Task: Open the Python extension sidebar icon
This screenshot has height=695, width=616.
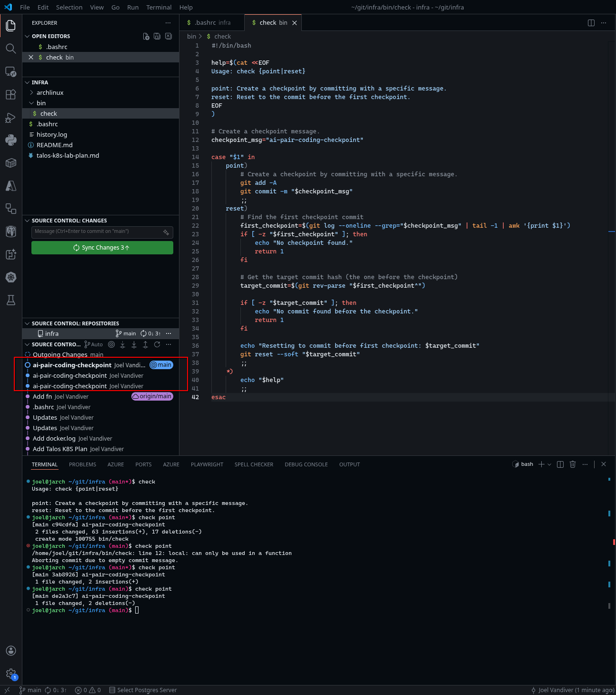Action: [10, 140]
